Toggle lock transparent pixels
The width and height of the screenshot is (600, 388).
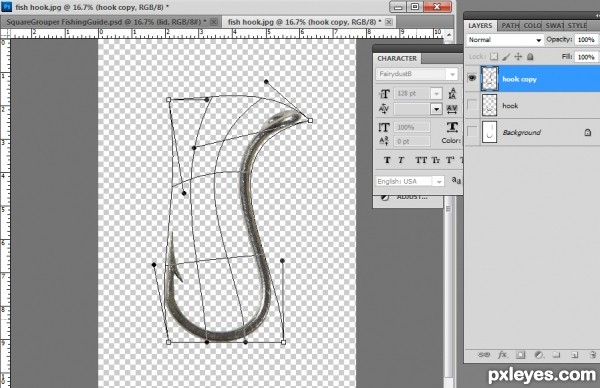(x=494, y=57)
